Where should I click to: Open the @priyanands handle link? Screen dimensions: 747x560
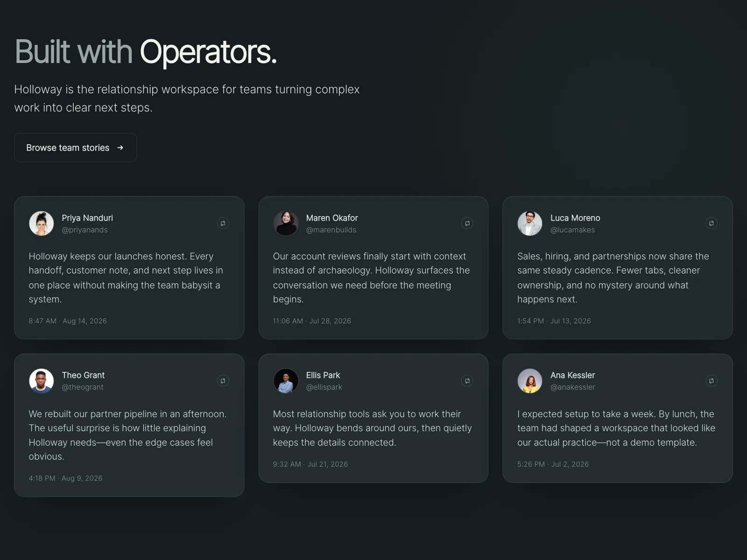point(85,230)
